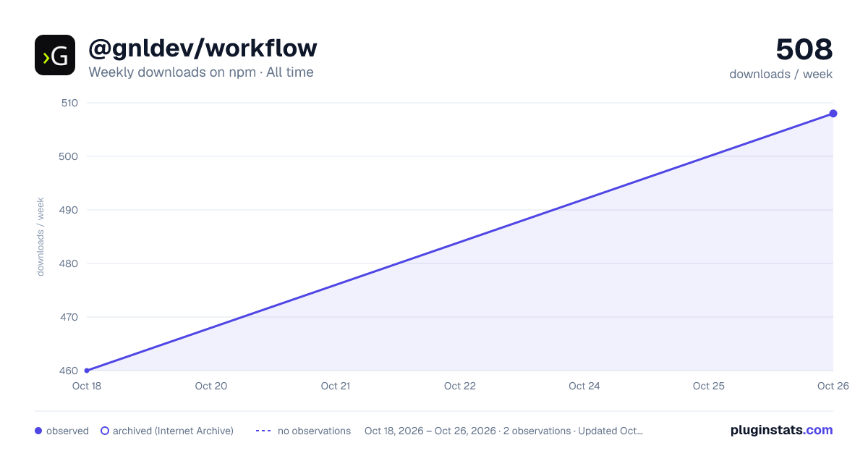This screenshot has height=456, width=868.
Task: Click the 'Weekly downloads on npm · All time' subtitle
Action: (x=201, y=72)
